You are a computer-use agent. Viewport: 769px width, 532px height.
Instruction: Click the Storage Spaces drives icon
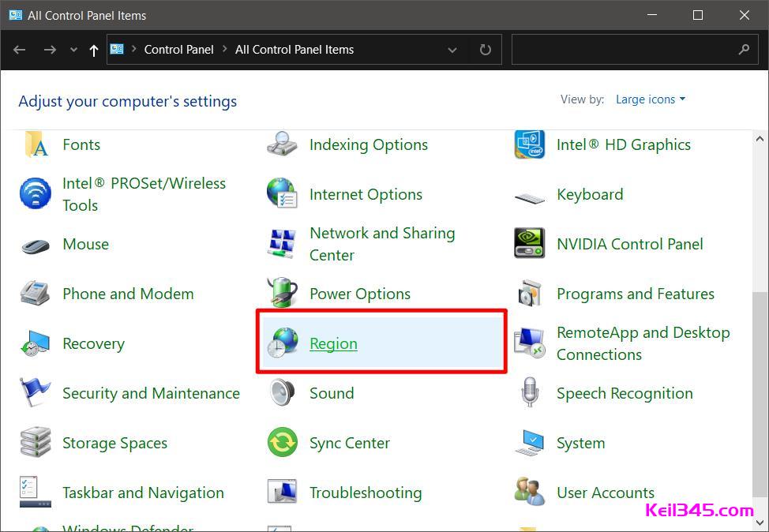[35, 443]
